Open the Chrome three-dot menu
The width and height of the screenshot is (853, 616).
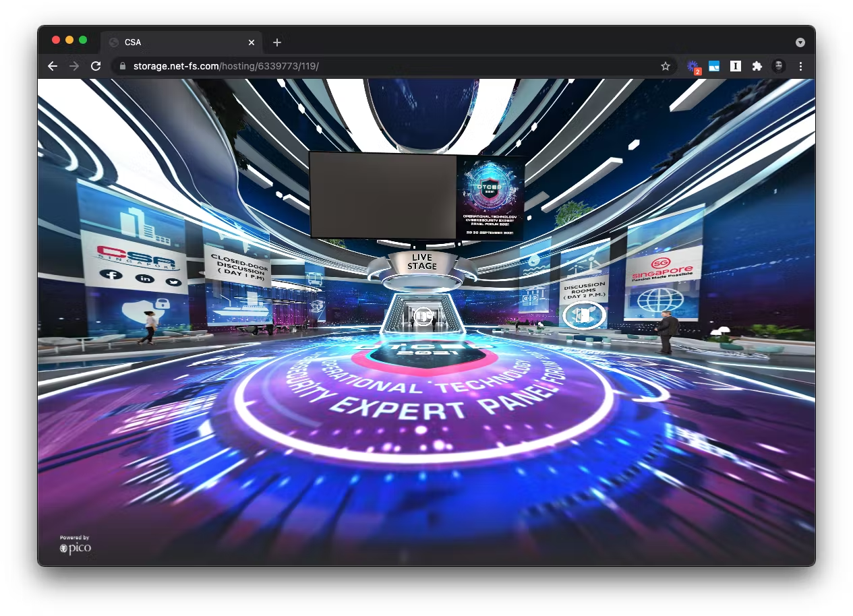point(800,66)
